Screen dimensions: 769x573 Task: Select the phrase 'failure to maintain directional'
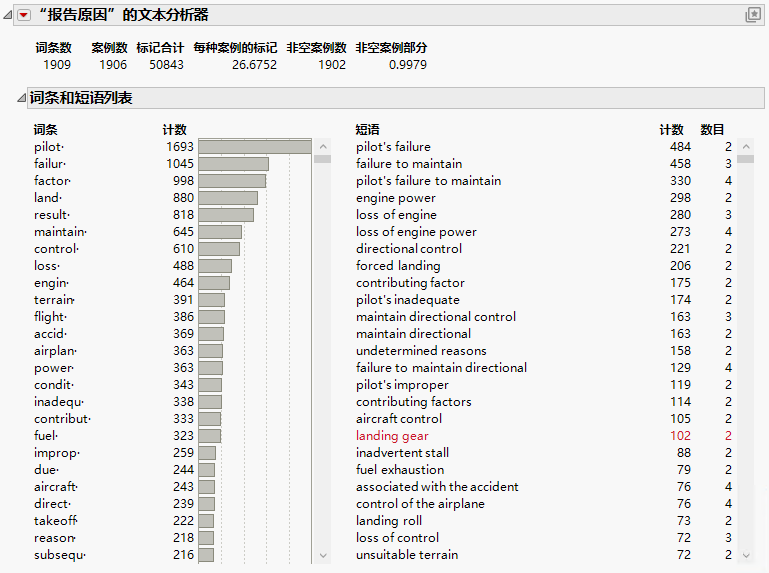click(x=441, y=368)
